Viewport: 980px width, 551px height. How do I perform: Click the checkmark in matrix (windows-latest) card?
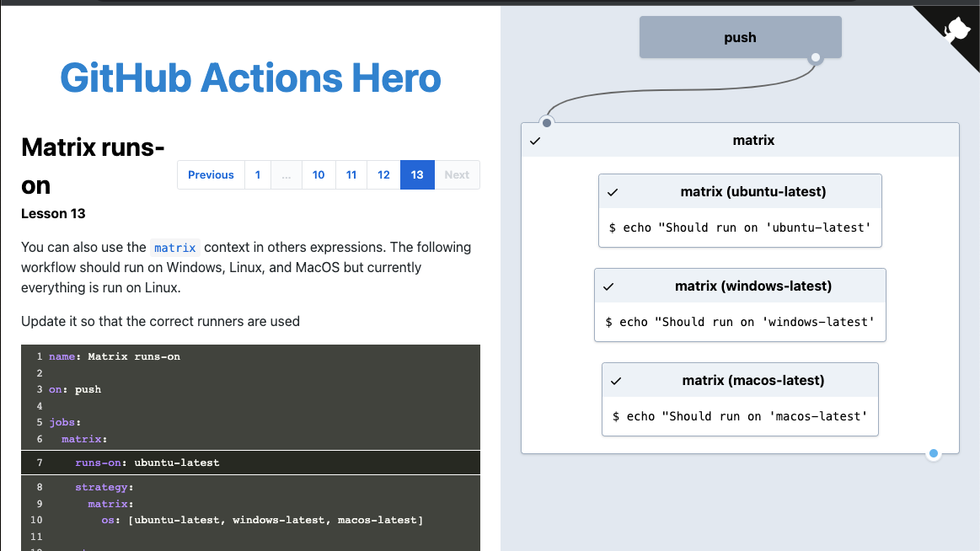(608, 286)
